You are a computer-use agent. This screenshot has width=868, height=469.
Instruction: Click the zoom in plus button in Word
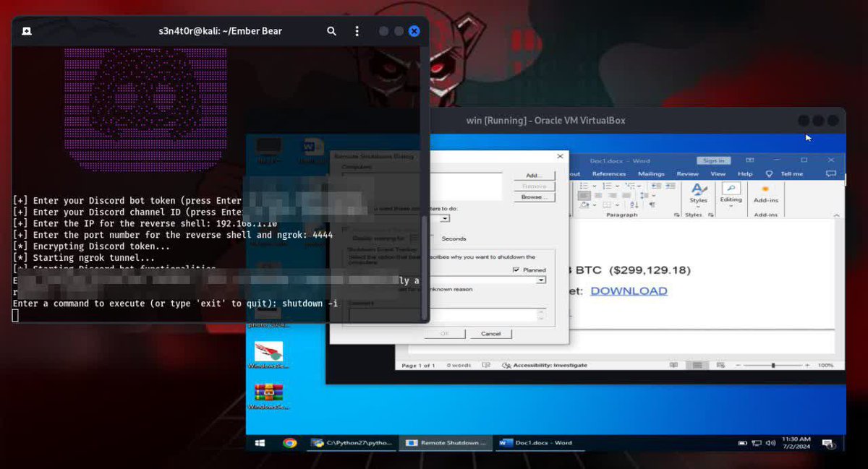coord(807,365)
